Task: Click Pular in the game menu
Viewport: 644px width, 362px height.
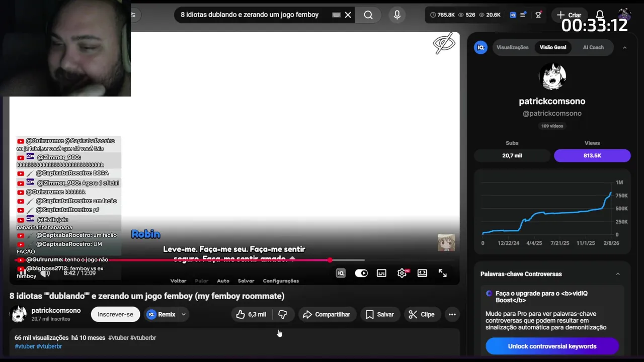Action: 201,281
